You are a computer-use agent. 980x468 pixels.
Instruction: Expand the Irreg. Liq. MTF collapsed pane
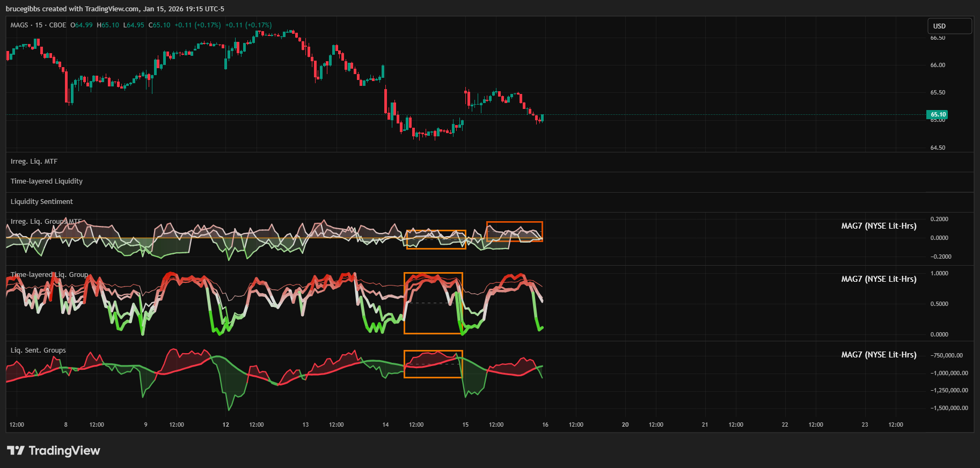[x=34, y=162]
